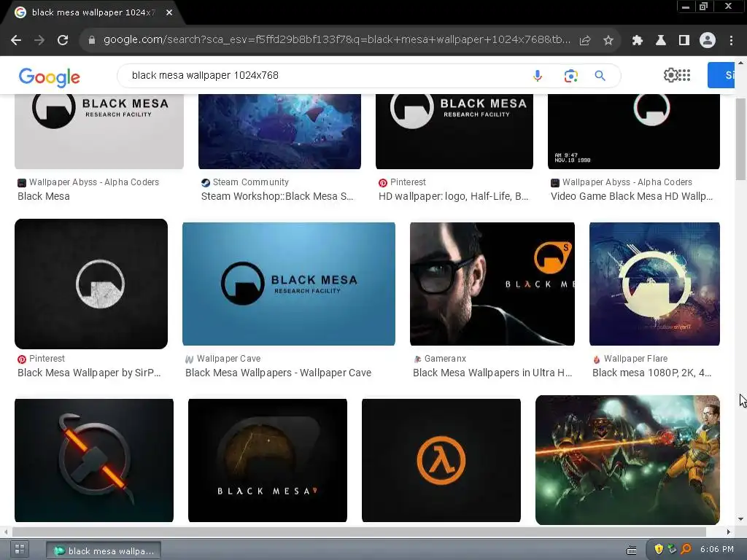Image resolution: width=747 pixels, height=560 pixels.
Task: Open the blue cave Steam Community image
Action: [279, 131]
